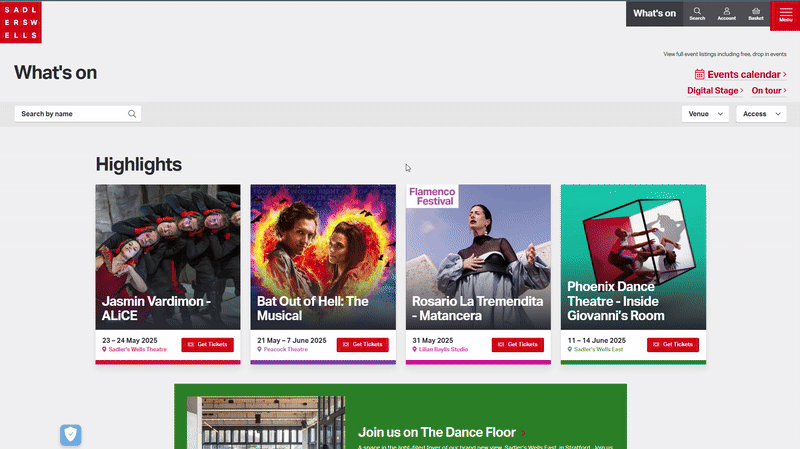Get Tickets for Jasmin Vardimon - ALiCE

(x=208, y=344)
